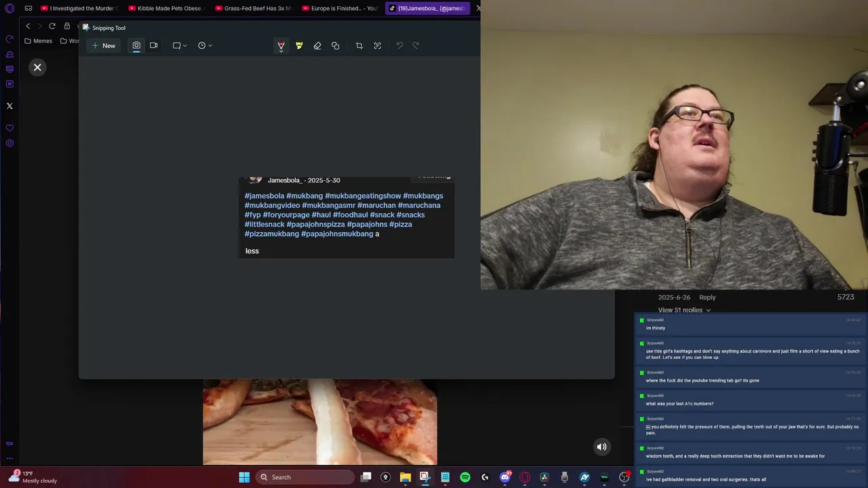Viewport: 868px width, 488px height.
Task: Open the delay timer dropdown
Action: 205,45
